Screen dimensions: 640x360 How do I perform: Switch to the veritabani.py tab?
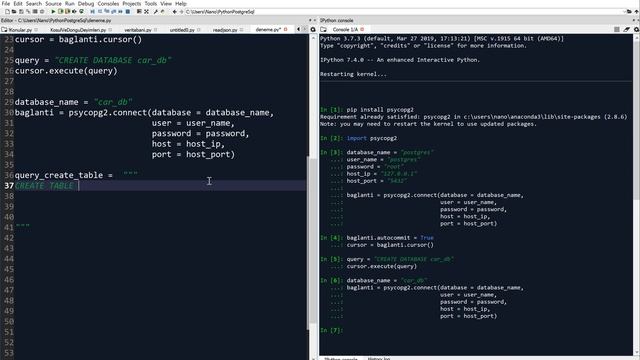pos(138,30)
